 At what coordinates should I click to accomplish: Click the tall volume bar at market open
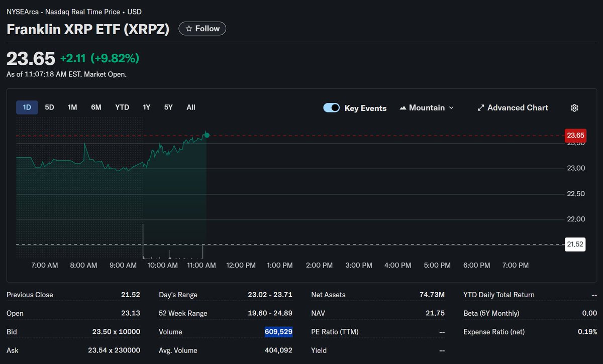click(x=143, y=241)
